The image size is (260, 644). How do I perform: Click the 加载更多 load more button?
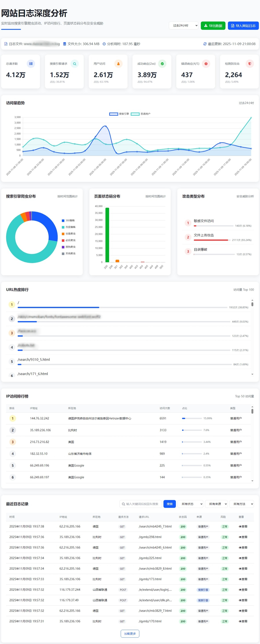click(x=130, y=634)
